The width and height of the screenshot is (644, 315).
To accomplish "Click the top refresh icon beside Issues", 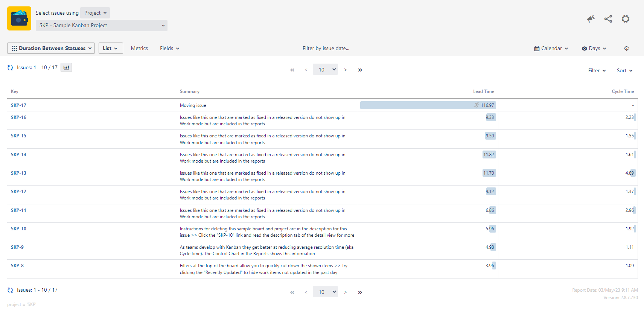I will pyautogui.click(x=10, y=68).
